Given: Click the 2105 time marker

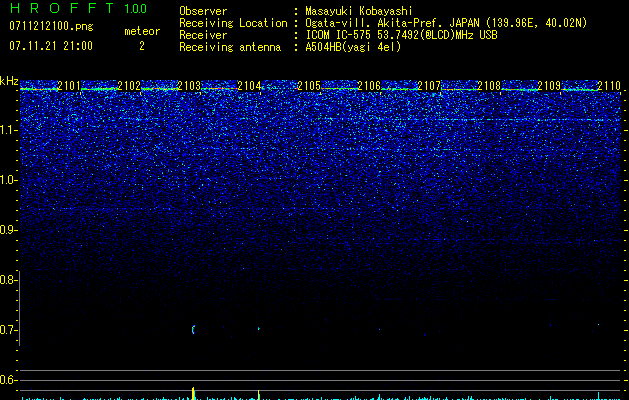Looking at the screenshot, I should click(x=309, y=85).
